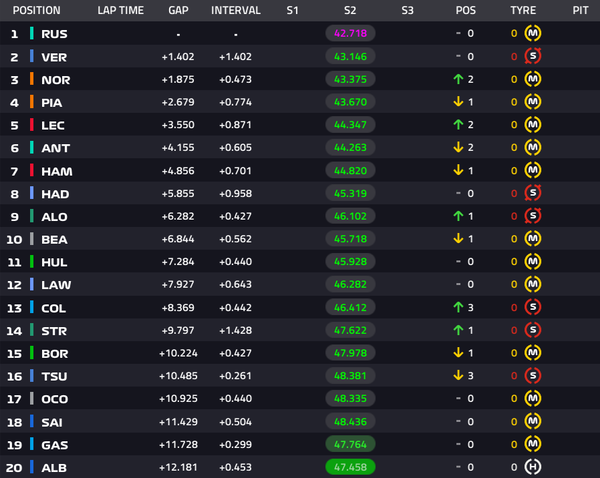
Task: Click the TYRE column header
Action: point(523,10)
